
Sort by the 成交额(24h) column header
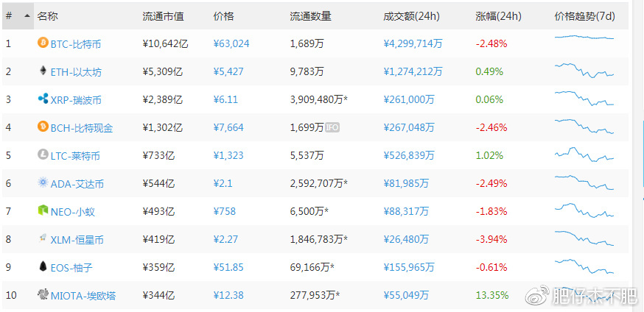[x=411, y=16]
